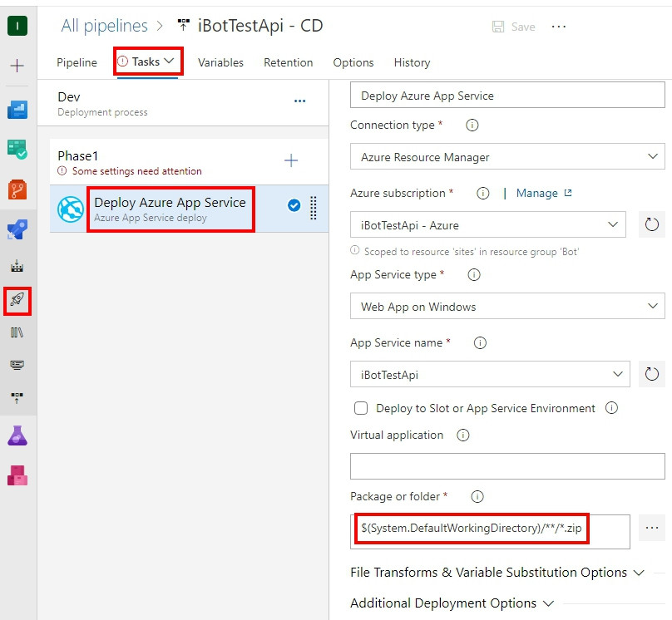Viewport: 672px width, 620px height.
Task: Click Manage subscription link
Action: point(543,194)
